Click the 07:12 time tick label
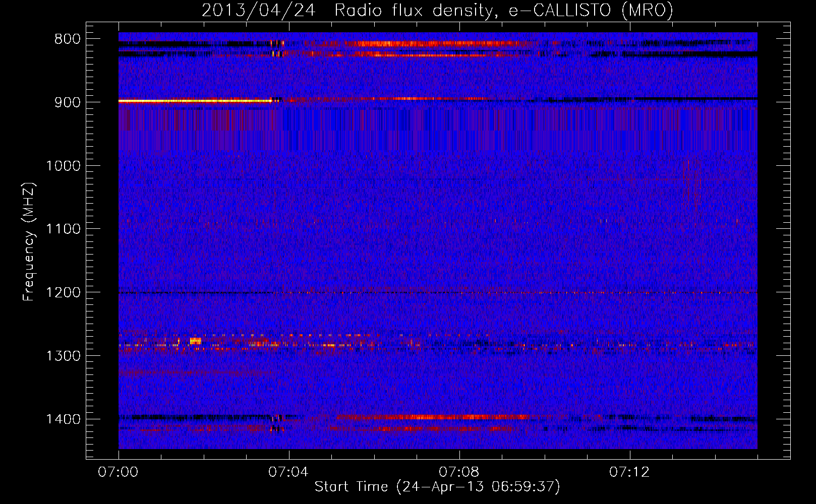Viewport: 816px width, 504px height. [x=629, y=472]
